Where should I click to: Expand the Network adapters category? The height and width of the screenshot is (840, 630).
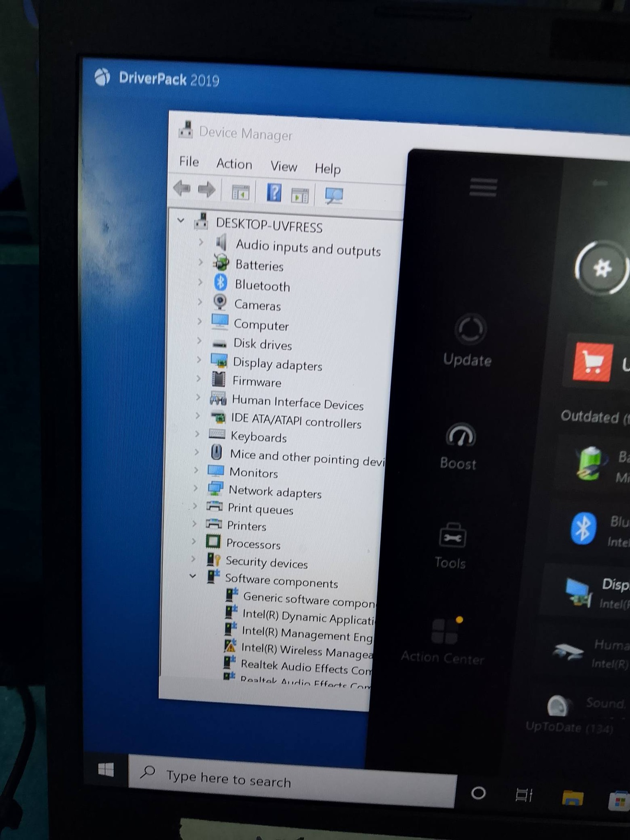pos(196,488)
